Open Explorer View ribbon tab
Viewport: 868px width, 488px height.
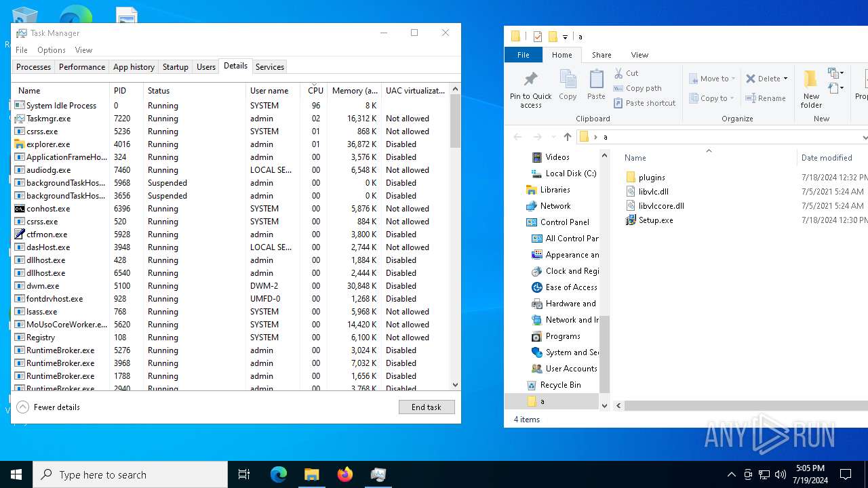pos(639,55)
